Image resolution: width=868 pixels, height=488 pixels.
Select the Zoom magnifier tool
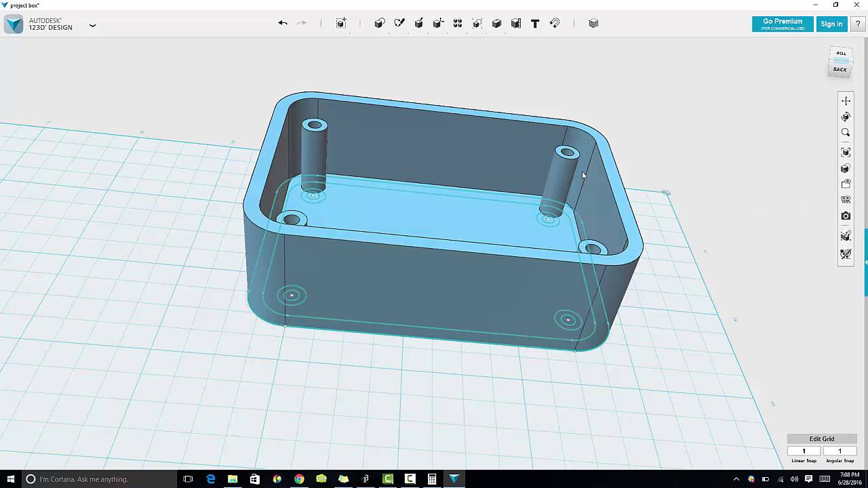[x=846, y=134]
